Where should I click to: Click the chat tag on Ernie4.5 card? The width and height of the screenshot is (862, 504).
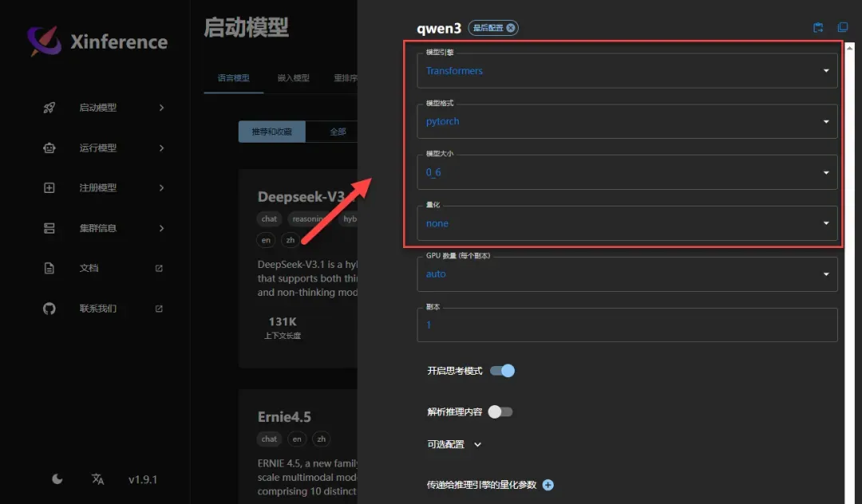[270, 439]
